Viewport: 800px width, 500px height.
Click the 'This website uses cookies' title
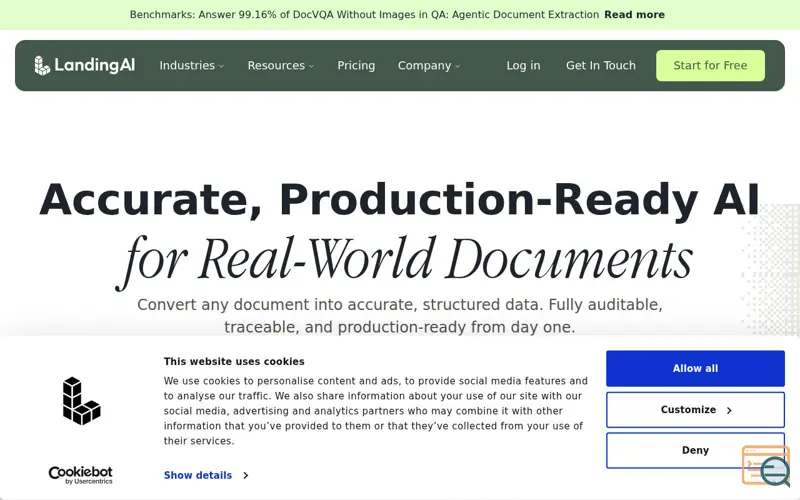(x=234, y=361)
